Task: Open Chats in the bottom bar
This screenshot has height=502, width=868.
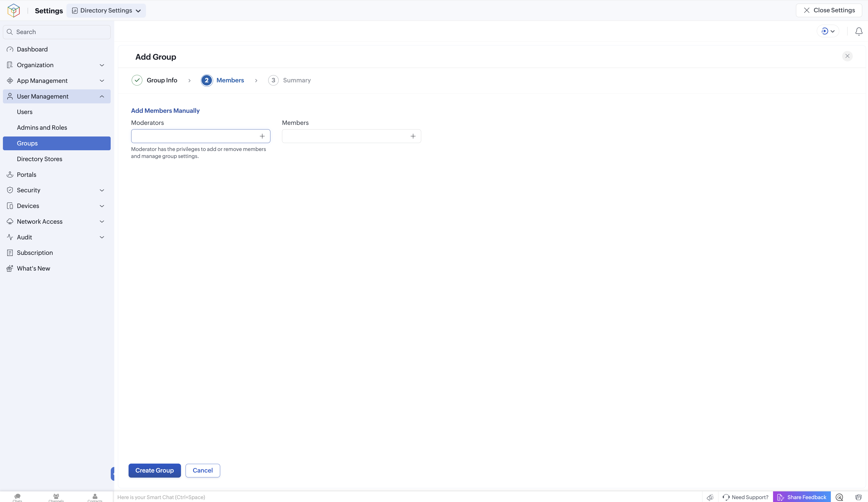Action: 17,497
